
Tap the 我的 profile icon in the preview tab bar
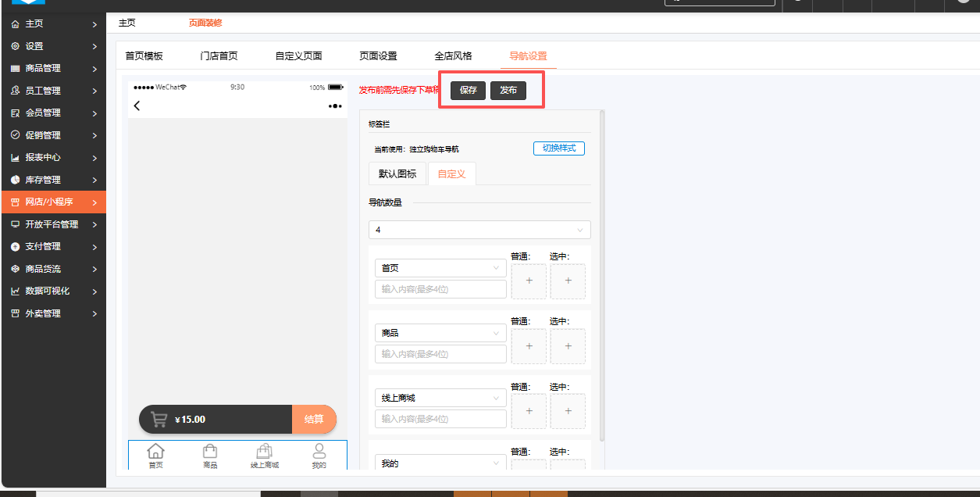[319, 452]
